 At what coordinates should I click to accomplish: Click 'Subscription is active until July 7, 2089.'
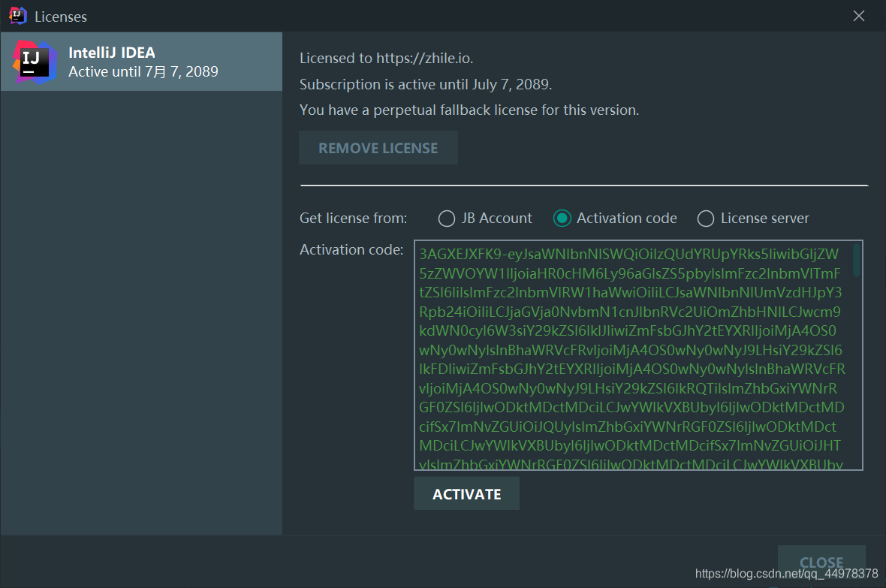tap(426, 84)
